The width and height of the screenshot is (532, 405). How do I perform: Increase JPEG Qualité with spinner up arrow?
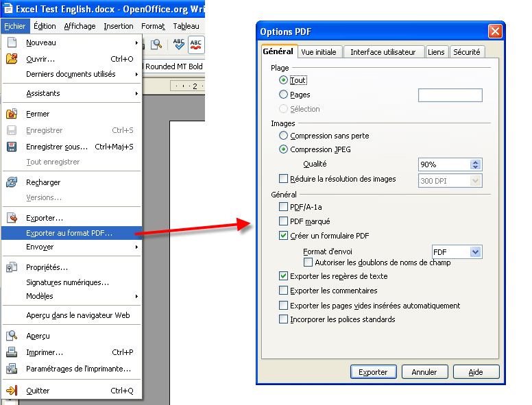tap(476, 162)
